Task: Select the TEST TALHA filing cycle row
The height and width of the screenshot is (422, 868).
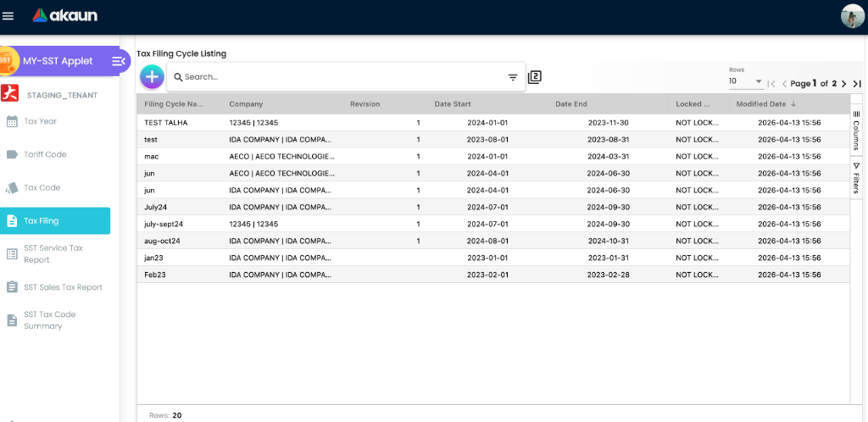Action: pyautogui.click(x=493, y=123)
